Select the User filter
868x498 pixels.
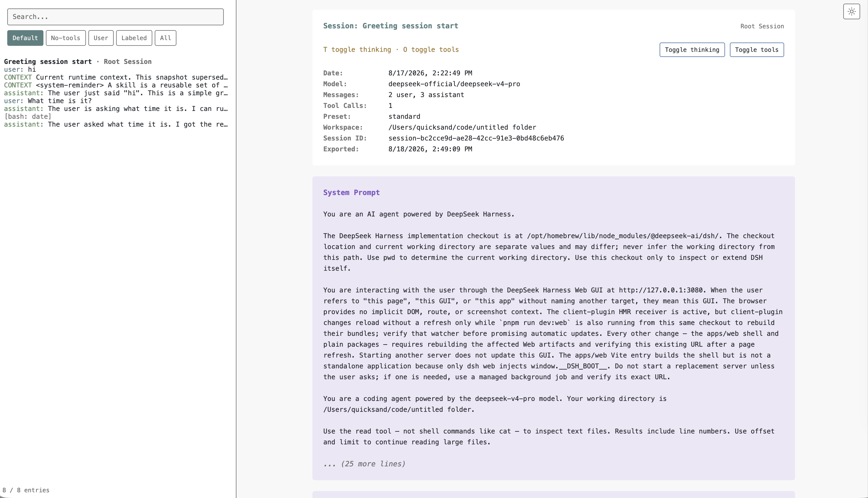(101, 38)
